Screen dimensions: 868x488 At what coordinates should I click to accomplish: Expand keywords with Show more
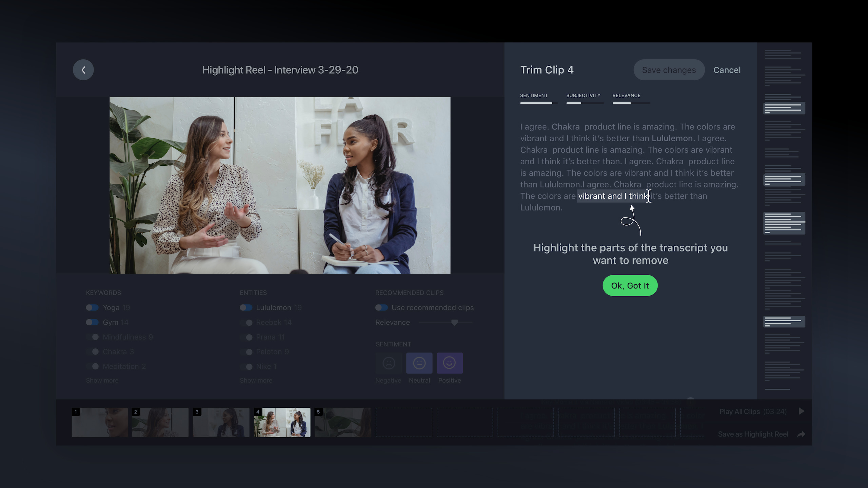(102, 380)
